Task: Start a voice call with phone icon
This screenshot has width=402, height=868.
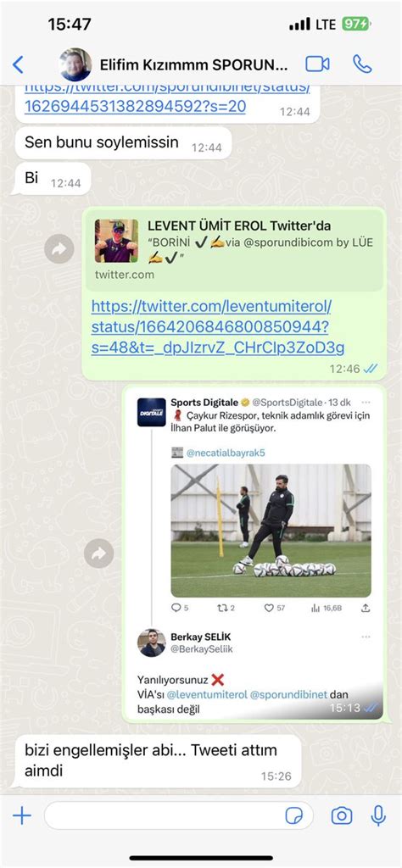Action: [x=362, y=64]
